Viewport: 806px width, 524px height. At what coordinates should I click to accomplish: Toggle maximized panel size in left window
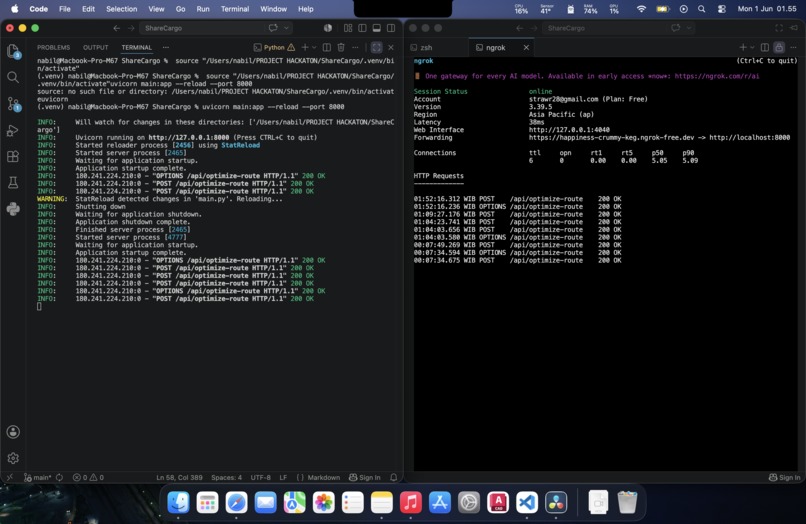pyautogui.click(x=376, y=47)
